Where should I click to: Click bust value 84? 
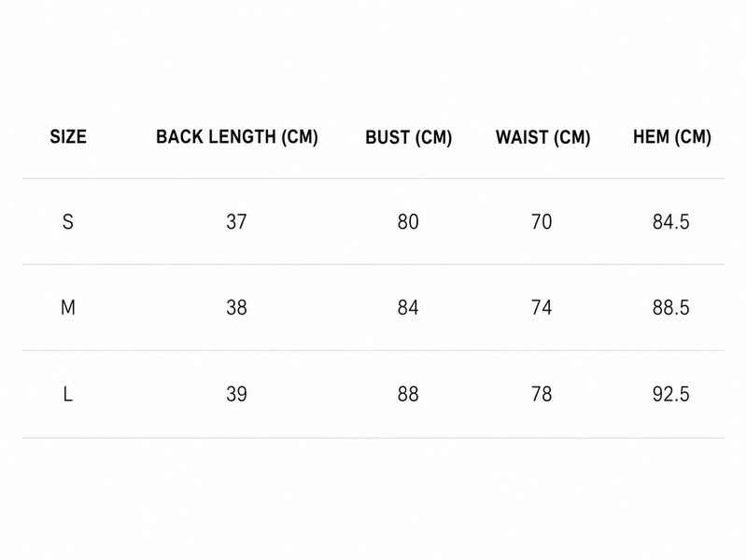click(x=408, y=308)
